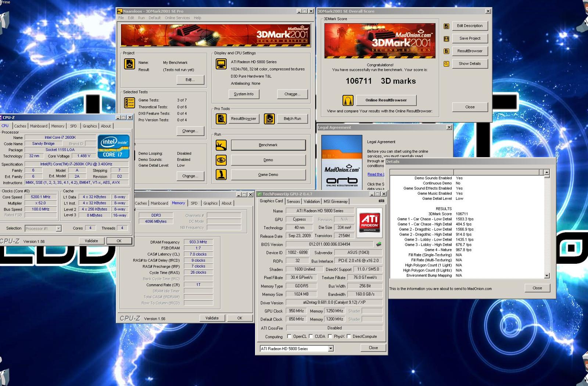Toggle the CUDA checkbox in GPU-Z
588x386 pixels.
click(x=311, y=336)
